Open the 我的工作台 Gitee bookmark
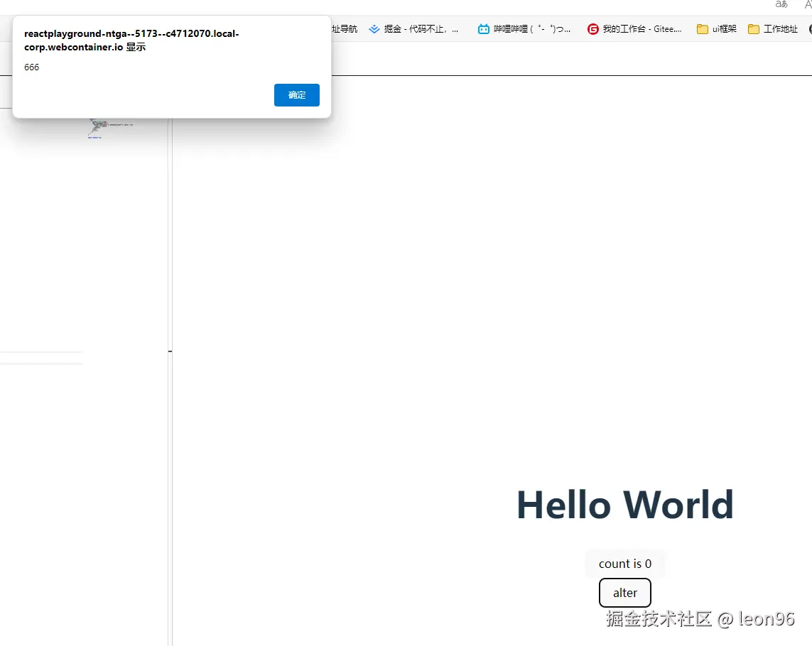This screenshot has width=812, height=646. [634, 29]
